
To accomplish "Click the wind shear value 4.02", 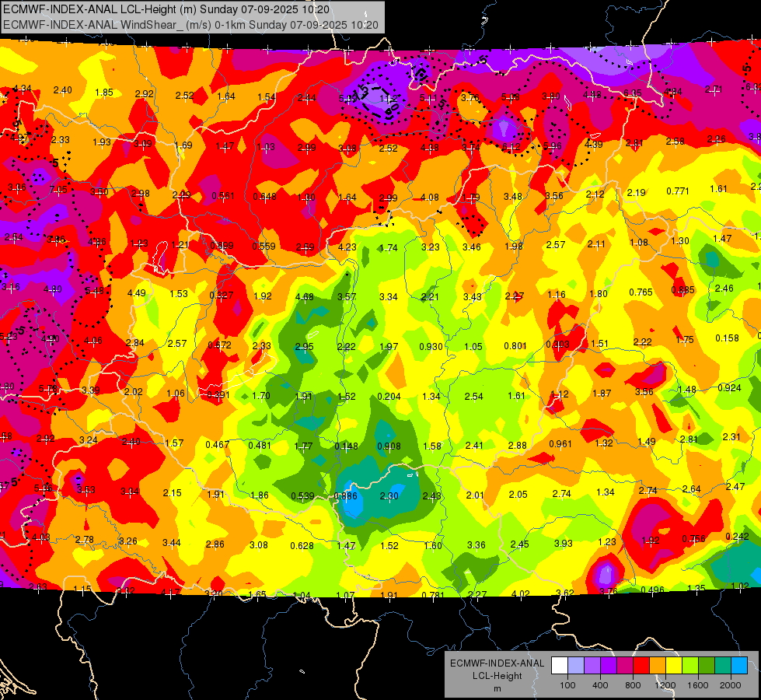I will [521, 593].
